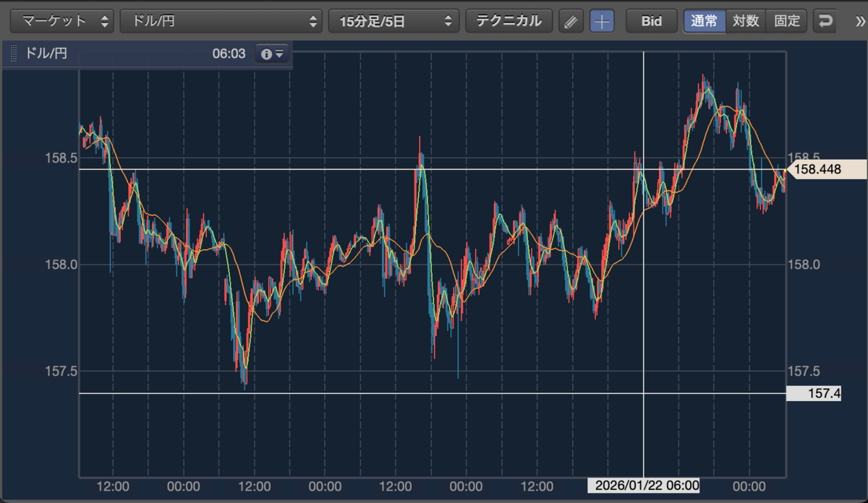This screenshot has height=503, width=868.
Task: Click the Bid price button
Action: [652, 21]
